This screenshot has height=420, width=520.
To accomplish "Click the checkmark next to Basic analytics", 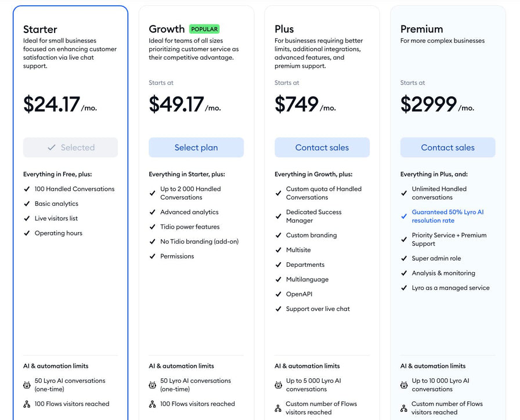I will (x=27, y=204).
